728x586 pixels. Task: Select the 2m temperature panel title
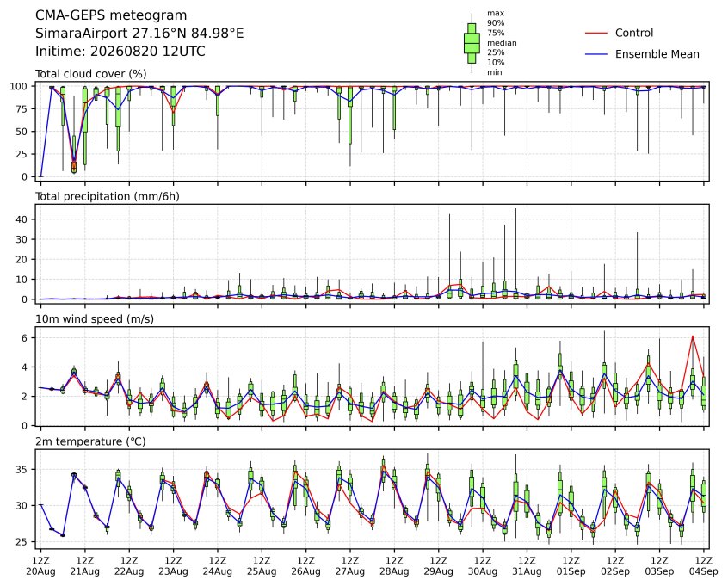click(x=90, y=441)
